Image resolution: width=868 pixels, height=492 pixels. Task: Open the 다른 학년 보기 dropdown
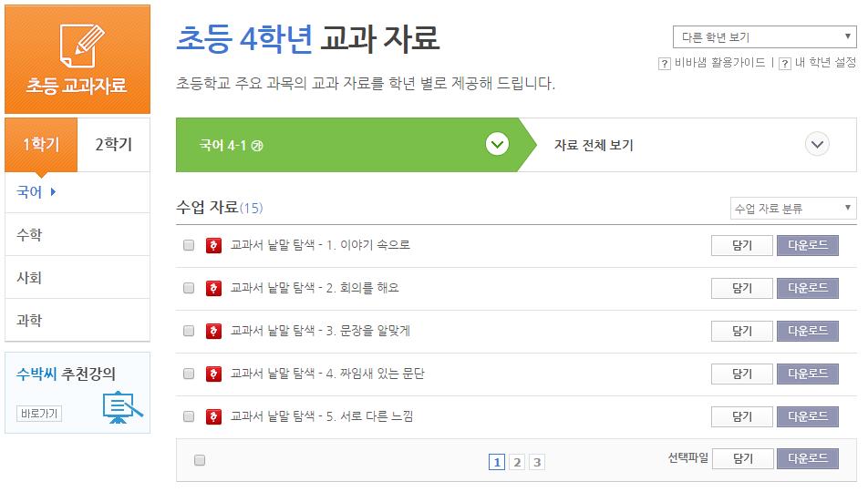tap(764, 37)
